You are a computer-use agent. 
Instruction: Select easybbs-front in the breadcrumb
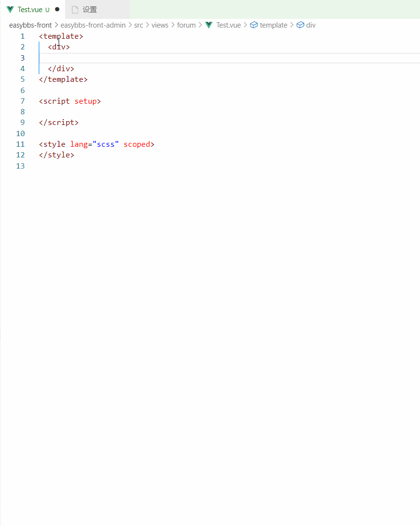(31, 25)
